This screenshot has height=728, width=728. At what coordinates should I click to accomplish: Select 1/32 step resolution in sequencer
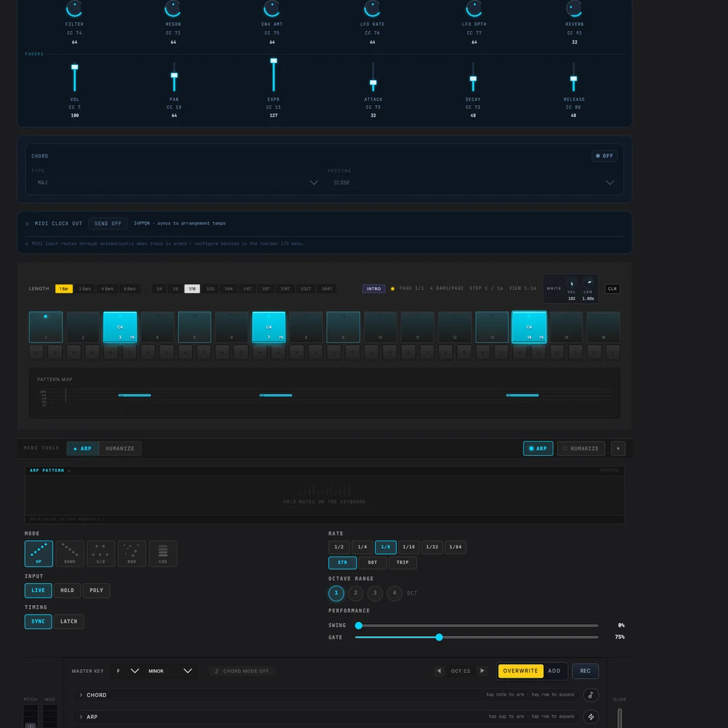pyautogui.click(x=210, y=289)
